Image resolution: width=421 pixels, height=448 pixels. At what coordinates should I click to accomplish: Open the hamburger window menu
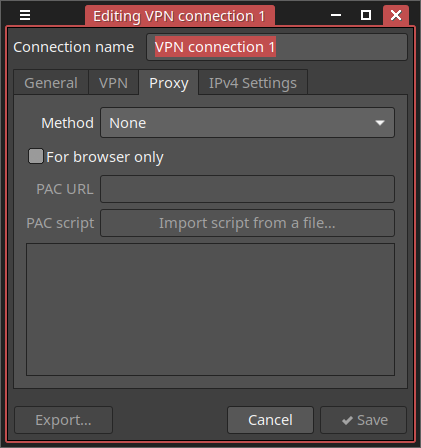click(25, 15)
